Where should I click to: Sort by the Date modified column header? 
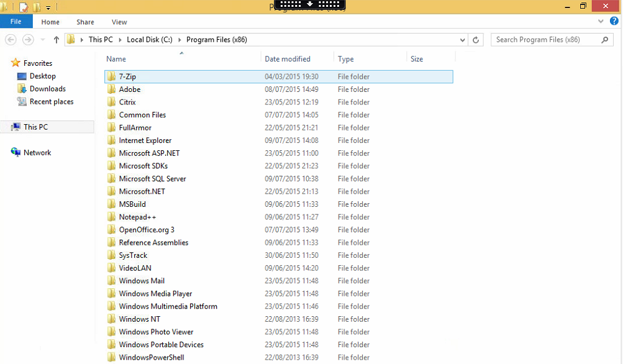(x=288, y=59)
